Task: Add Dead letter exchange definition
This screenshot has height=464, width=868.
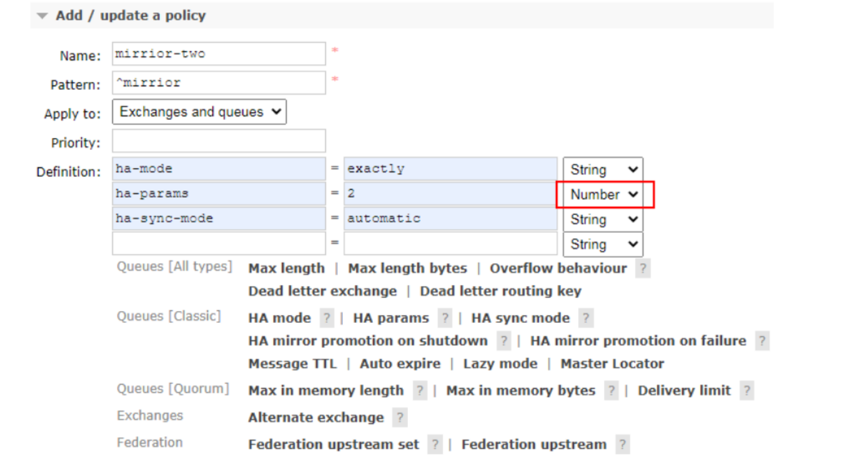Action: tap(322, 292)
